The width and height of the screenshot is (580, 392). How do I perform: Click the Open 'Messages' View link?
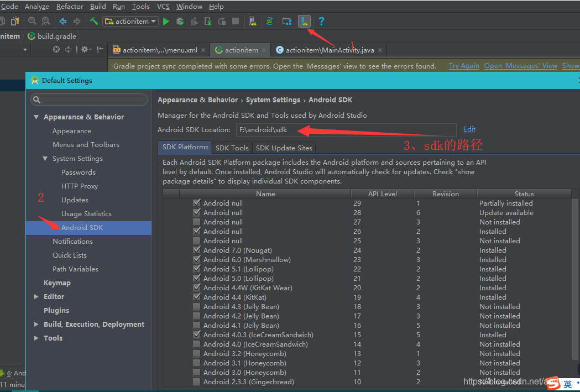[x=521, y=66]
